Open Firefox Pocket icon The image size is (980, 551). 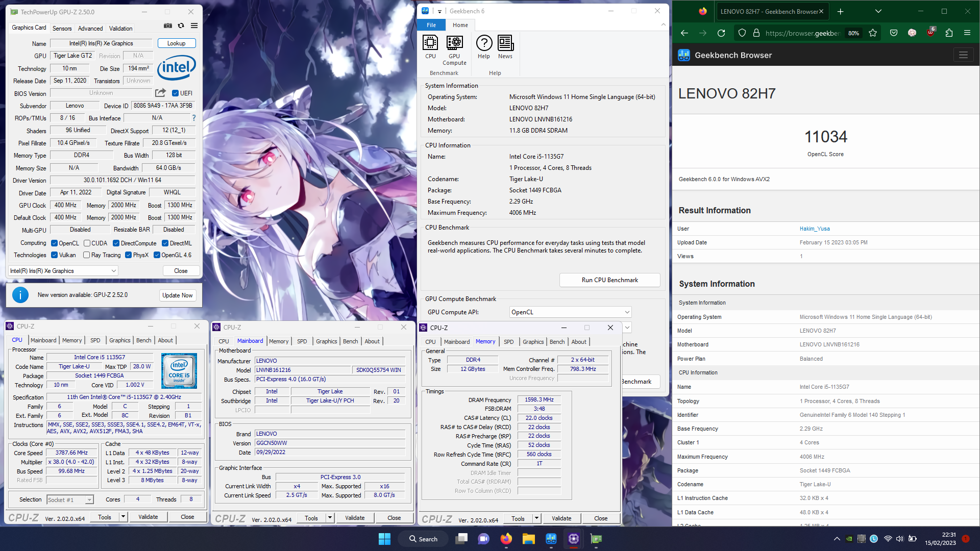pyautogui.click(x=894, y=33)
